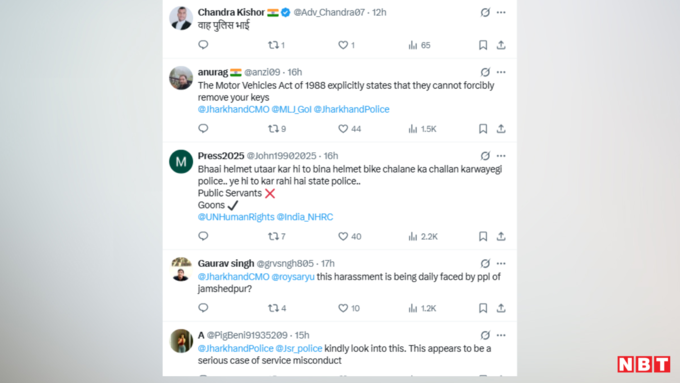Open the @JharkhandCMO mention in anurag's tweet

coord(233,109)
